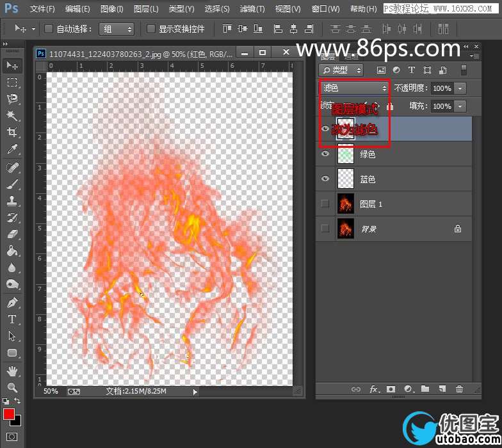
Task: Enable the 自动选择 checkbox
Action: coord(49,29)
